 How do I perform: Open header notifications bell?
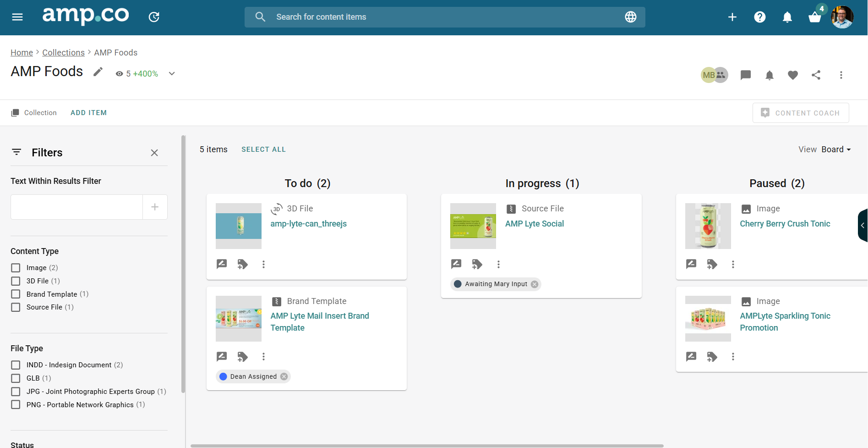coord(787,17)
